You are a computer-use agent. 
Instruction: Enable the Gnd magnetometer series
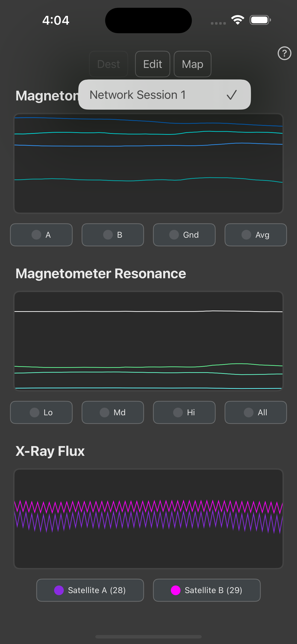(x=184, y=235)
